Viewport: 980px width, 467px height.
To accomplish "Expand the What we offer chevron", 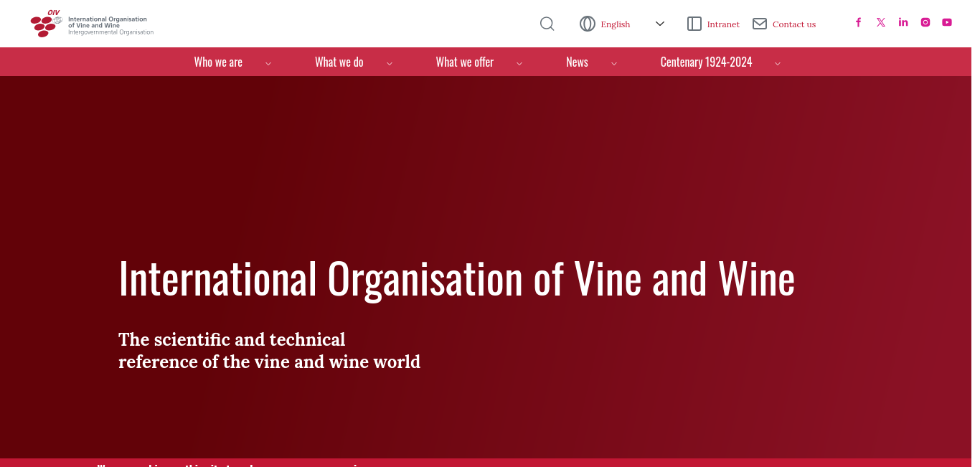I will click(x=519, y=63).
